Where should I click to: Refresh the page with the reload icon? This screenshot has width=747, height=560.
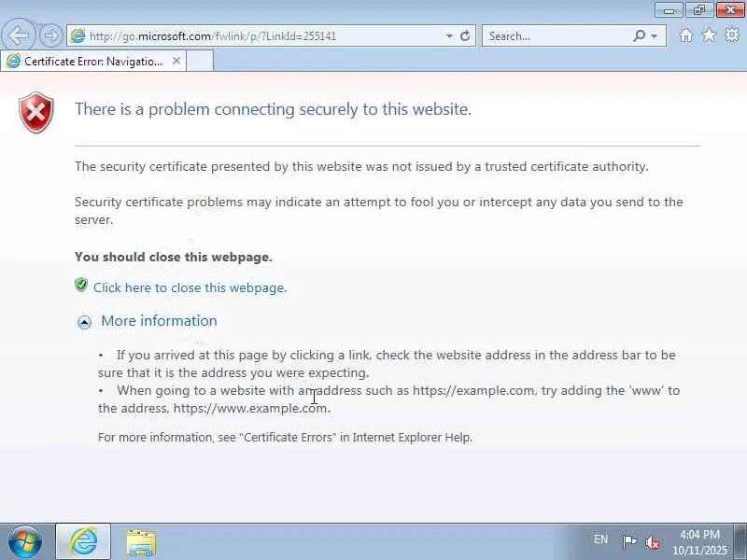[465, 36]
